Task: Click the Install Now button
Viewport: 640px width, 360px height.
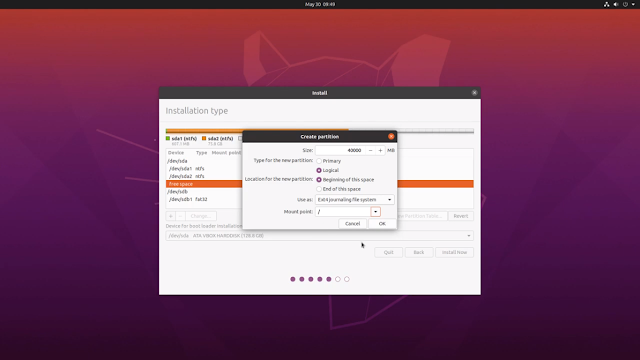Action: pyautogui.click(x=454, y=252)
